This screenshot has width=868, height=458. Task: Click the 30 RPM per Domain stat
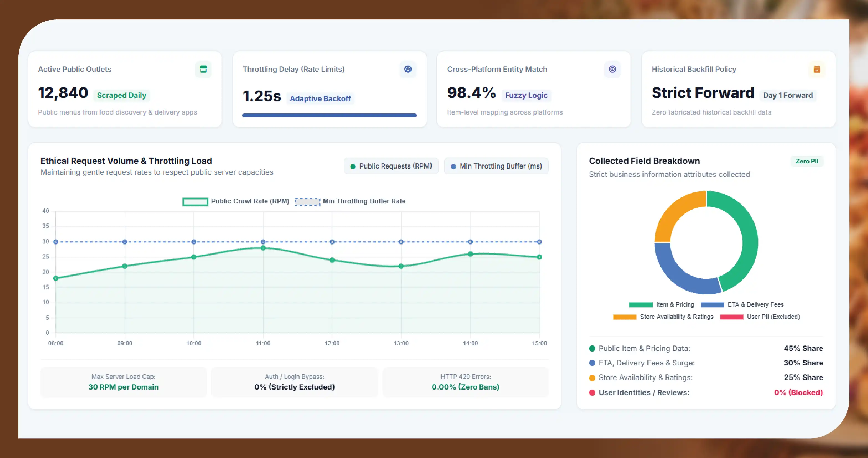[x=123, y=387]
